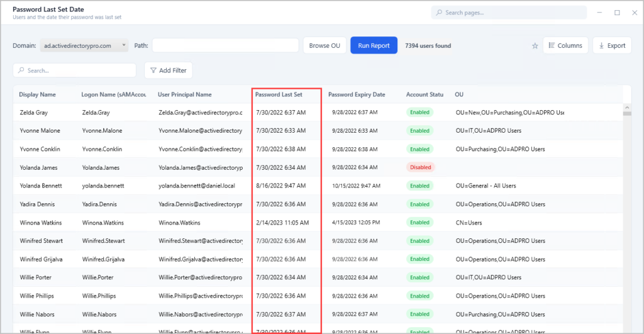Click Yadira.Dennis logon name cell
This screenshot has height=334, width=644.
tap(99, 204)
